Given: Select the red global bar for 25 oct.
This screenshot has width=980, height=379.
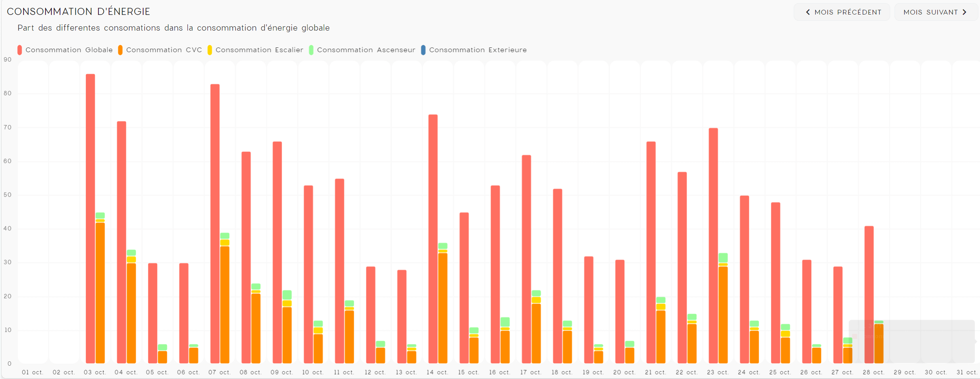Looking at the screenshot, I should point(776,283).
